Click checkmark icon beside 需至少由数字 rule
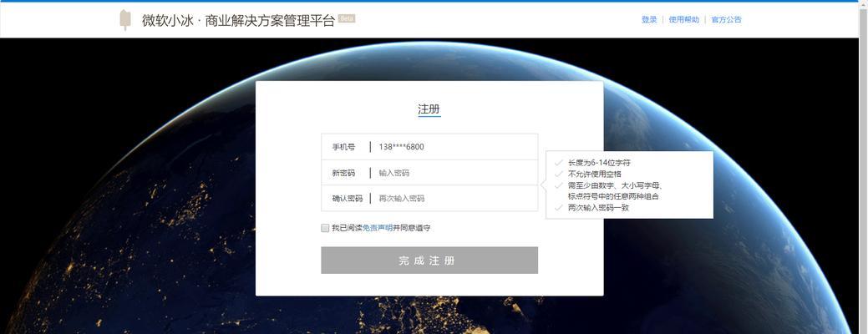 (x=559, y=185)
